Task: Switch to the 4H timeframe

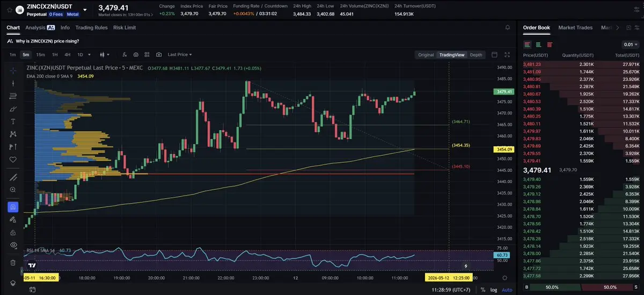Action: click(68, 54)
